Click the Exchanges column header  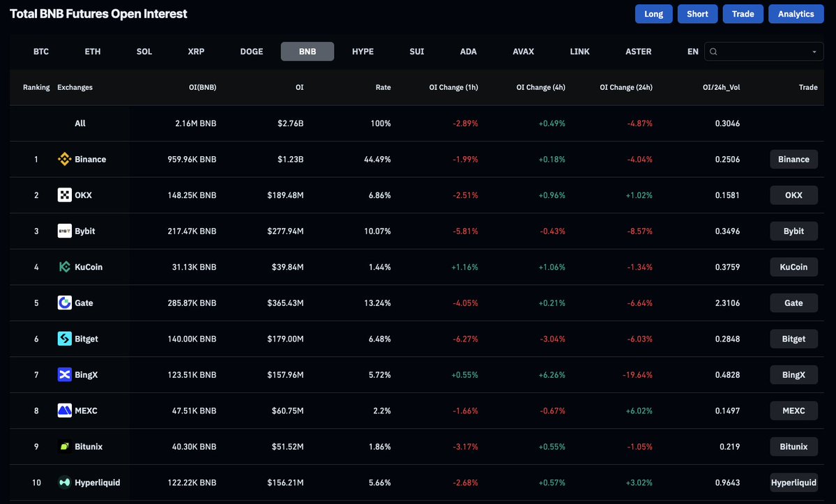(x=75, y=87)
